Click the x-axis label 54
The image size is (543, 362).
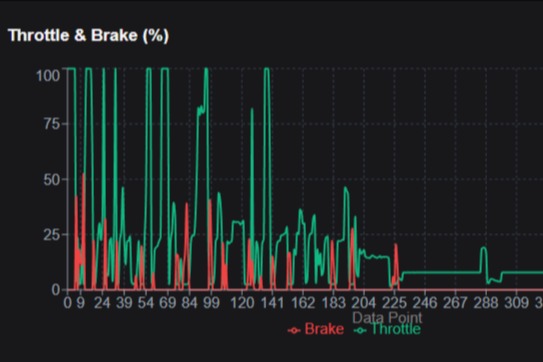pyautogui.click(x=146, y=303)
